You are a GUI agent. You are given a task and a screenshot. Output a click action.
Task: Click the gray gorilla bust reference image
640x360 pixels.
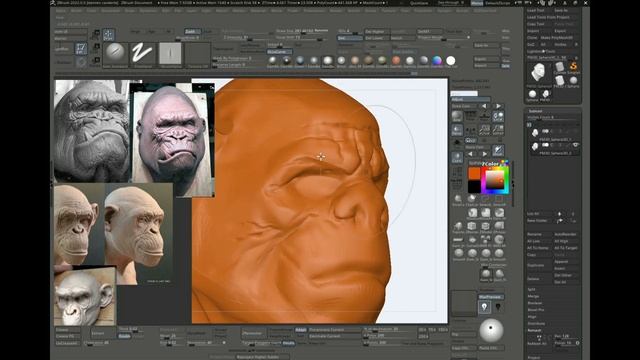(92, 131)
